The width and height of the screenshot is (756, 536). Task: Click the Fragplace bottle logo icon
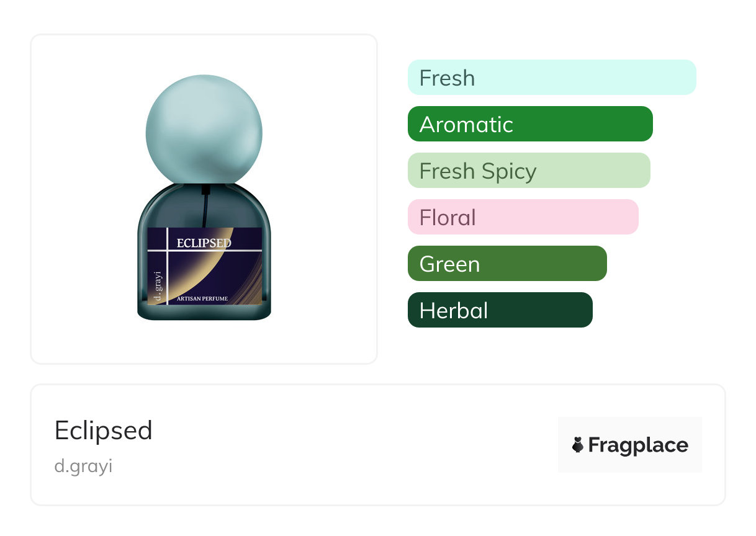click(577, 445)
